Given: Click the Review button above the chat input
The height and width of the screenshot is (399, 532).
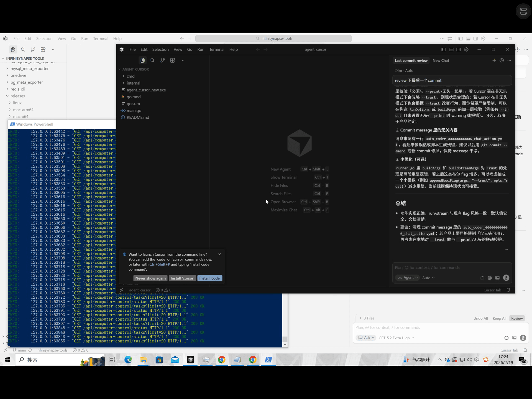Looking at the screenshot, I should pyautogui.click(x=517, y=318).
